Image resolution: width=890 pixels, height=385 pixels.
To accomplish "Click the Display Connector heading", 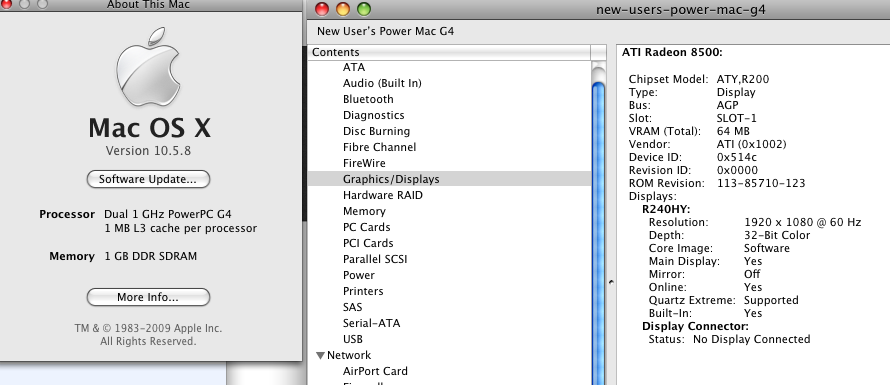I will 695,327.
